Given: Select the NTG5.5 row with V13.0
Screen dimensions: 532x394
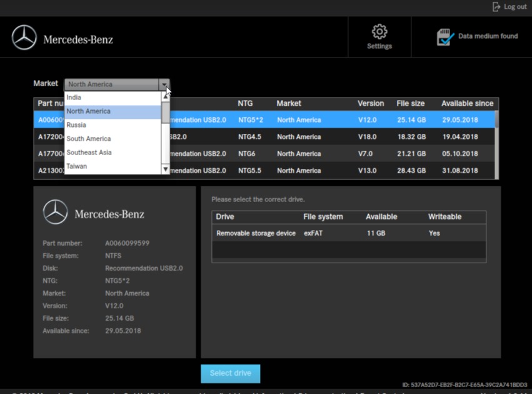Looking at the screenshot, I should click(264, 171).
